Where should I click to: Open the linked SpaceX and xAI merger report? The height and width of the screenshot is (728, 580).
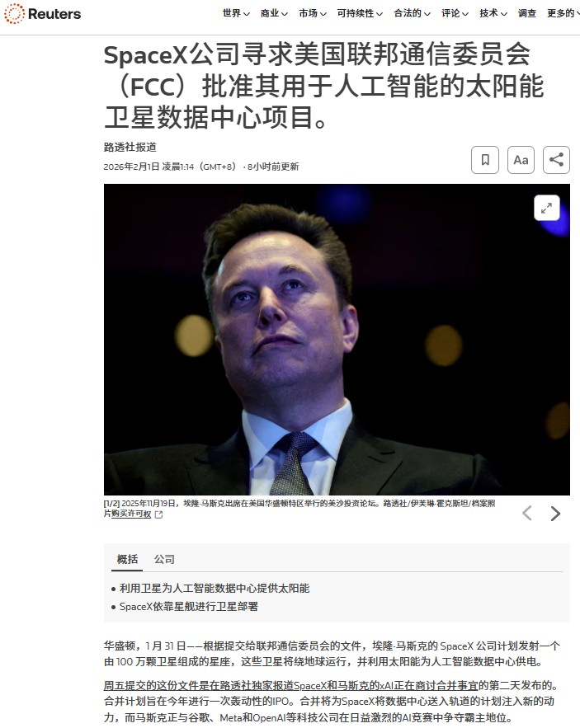coord(291,686)
